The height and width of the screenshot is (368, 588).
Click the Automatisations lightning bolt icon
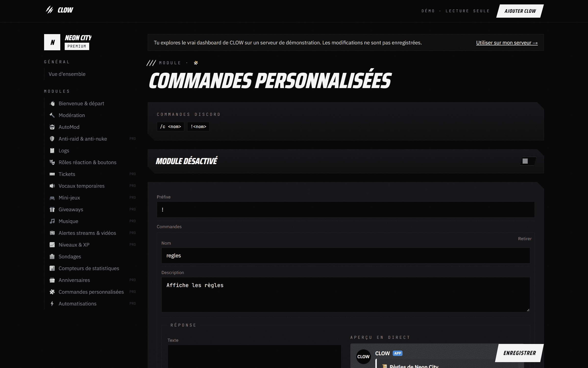(52, 304)
